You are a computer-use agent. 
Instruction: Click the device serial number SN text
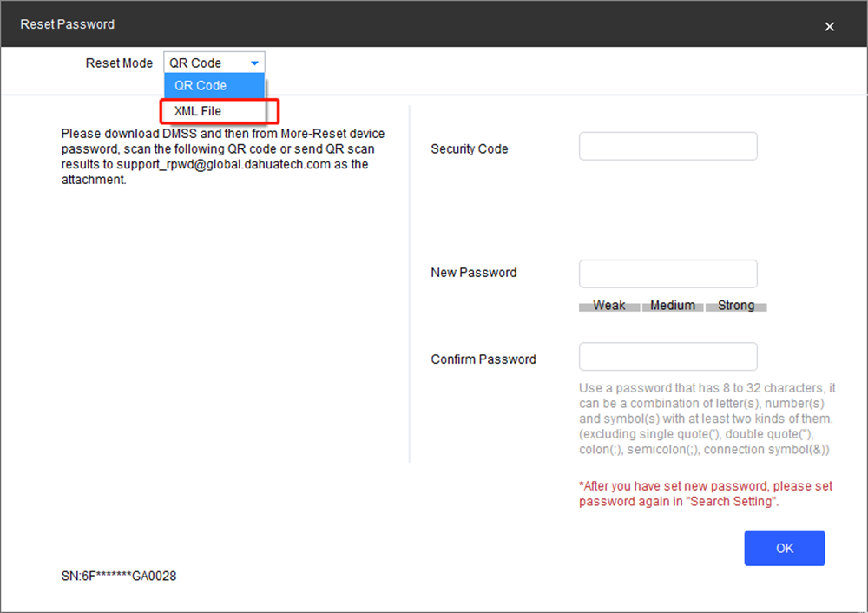119,576
